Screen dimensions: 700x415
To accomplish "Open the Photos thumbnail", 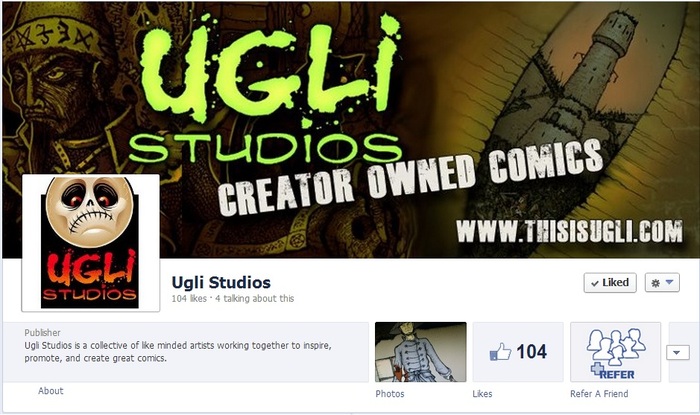I will tap(421, 352).
